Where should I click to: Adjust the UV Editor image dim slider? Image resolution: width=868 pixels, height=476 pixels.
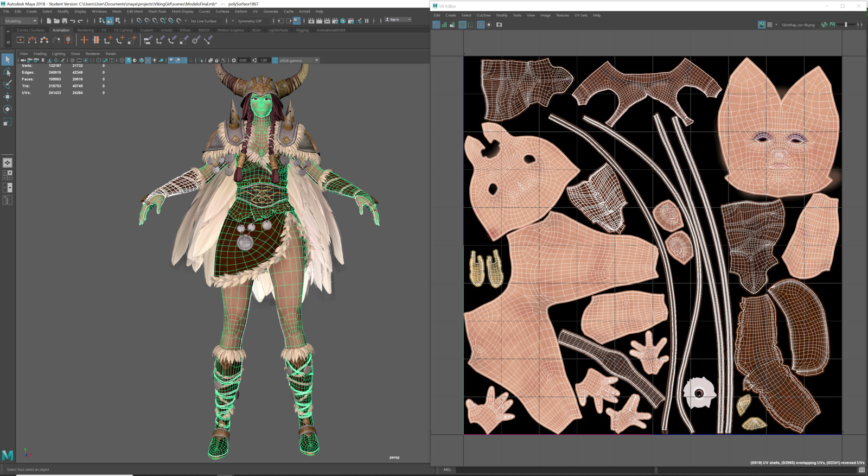[846, 24]
